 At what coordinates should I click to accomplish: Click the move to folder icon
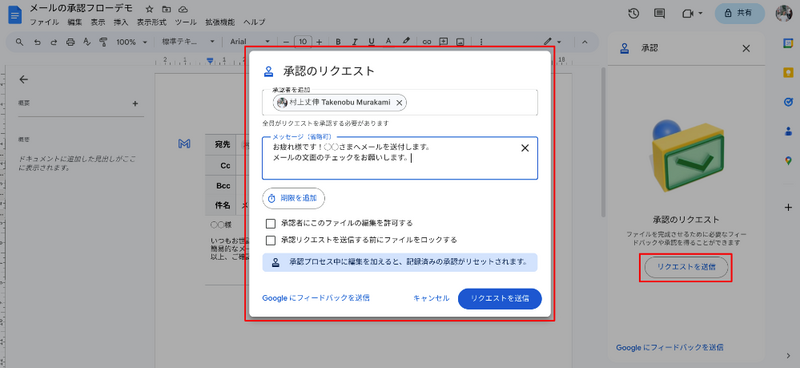coord(166,9)
